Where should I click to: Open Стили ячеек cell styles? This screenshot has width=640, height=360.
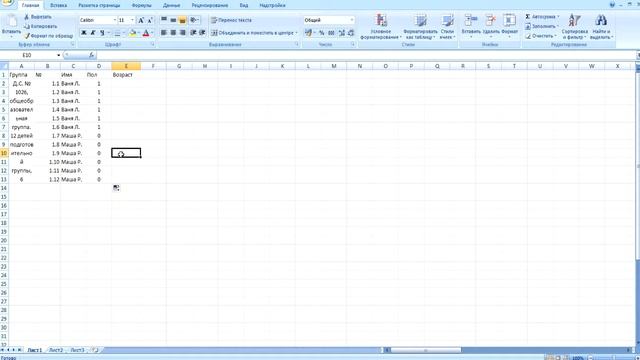point(447,27)
